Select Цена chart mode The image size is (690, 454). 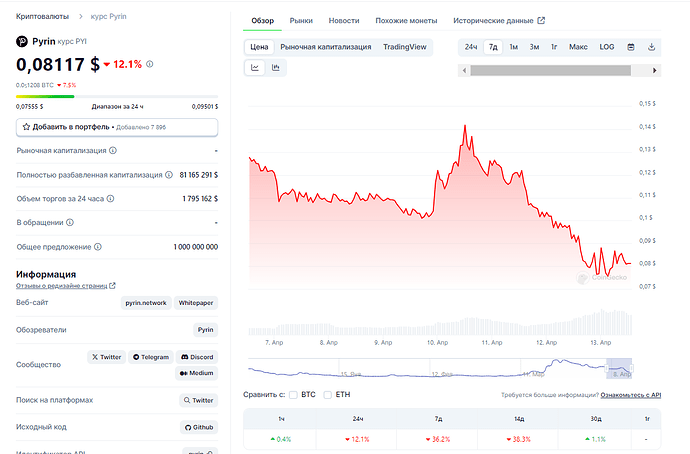pyautogui.click(x=259, y=47)
